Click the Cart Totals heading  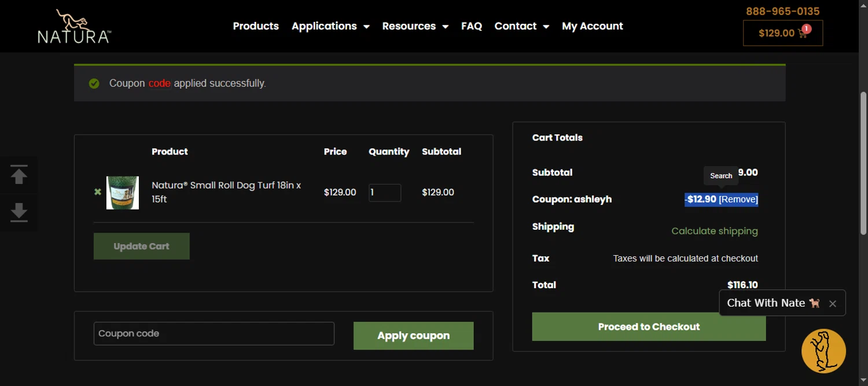(557, 138)
